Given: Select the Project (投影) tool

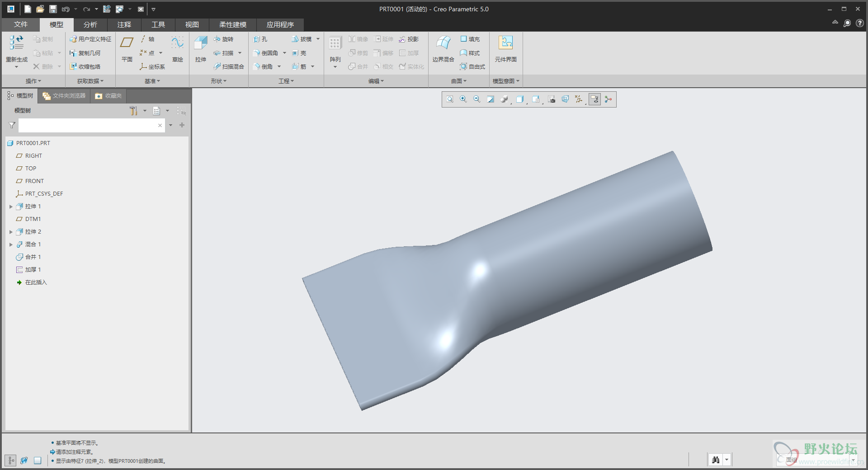Looking at the screenshot, I should click(409, 39).
